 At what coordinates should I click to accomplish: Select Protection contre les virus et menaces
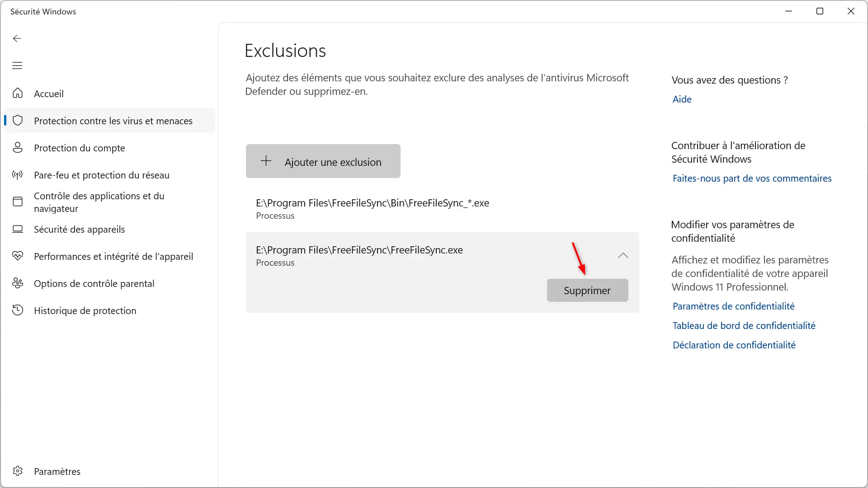pos(109,121)
